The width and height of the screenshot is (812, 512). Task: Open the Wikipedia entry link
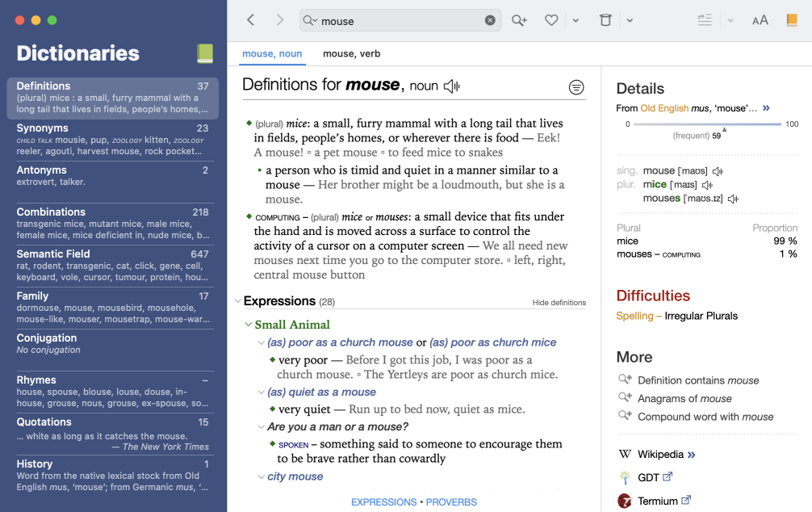[659, 455]
